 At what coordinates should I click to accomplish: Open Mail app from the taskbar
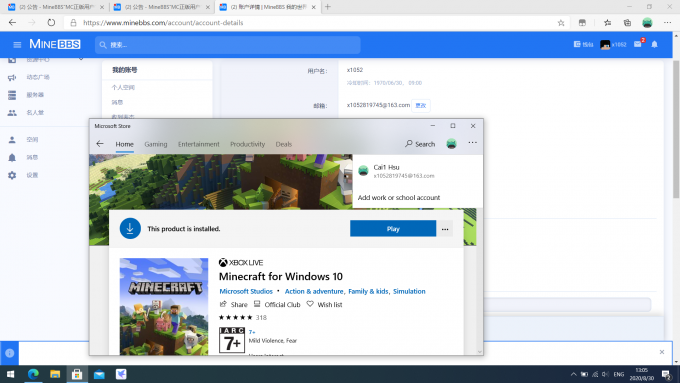99,374
